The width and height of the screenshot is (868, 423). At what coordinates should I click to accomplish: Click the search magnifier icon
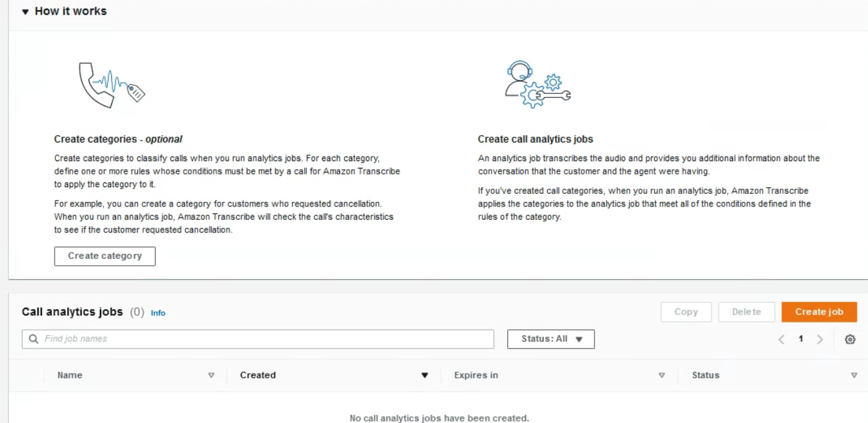pos(33,339)
